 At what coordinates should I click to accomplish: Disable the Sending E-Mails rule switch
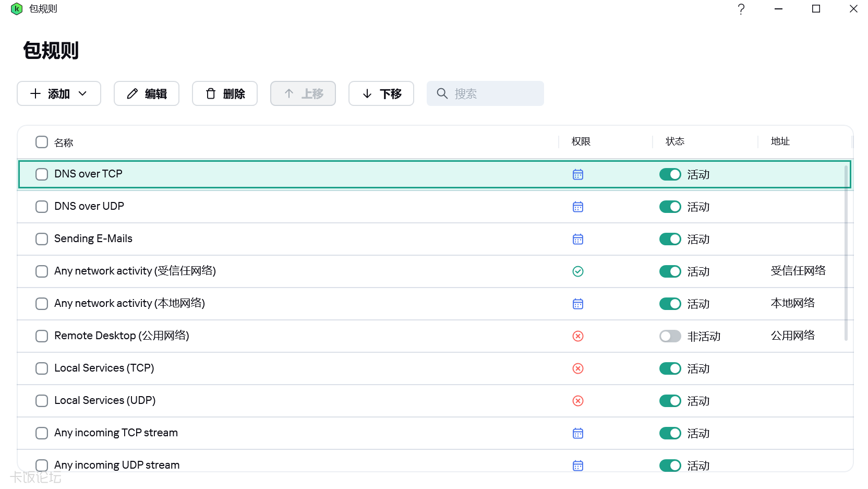coord(670,239)
